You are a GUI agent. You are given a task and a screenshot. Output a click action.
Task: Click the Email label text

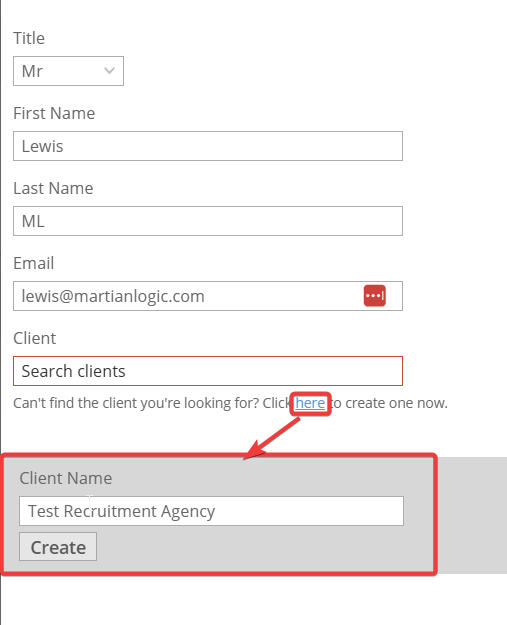pyautogui.click(x=33, y=263)
